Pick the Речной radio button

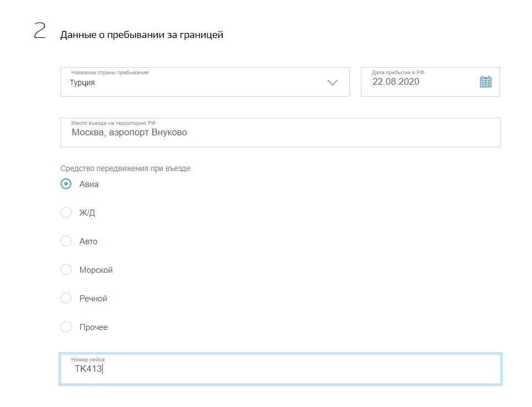point(66,299)
